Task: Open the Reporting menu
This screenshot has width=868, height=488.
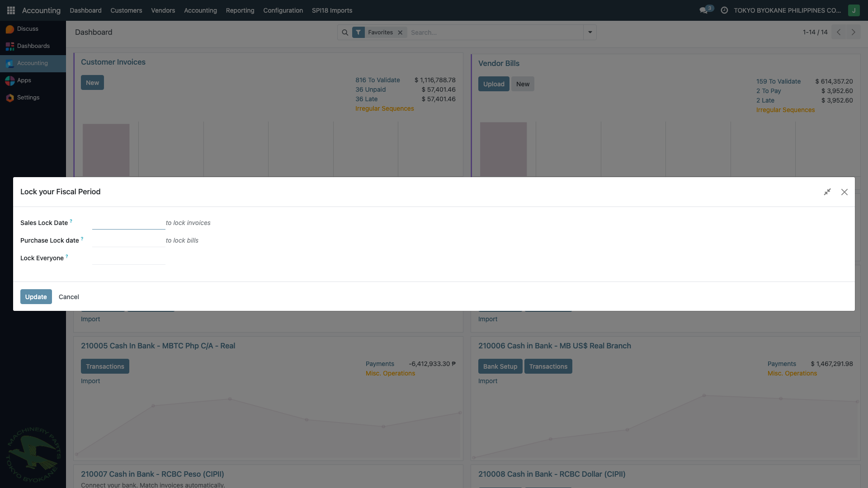Action: pos(240,10)
